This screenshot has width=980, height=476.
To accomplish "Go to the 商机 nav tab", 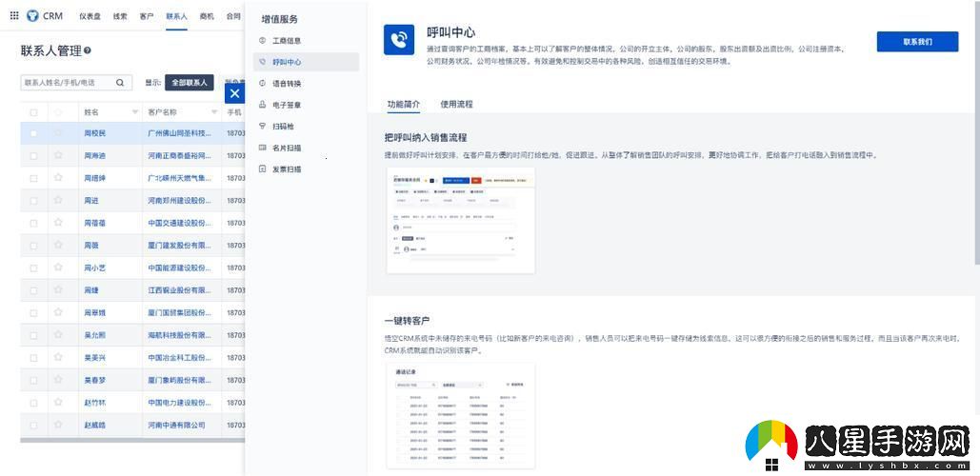I will click(207, 16).
